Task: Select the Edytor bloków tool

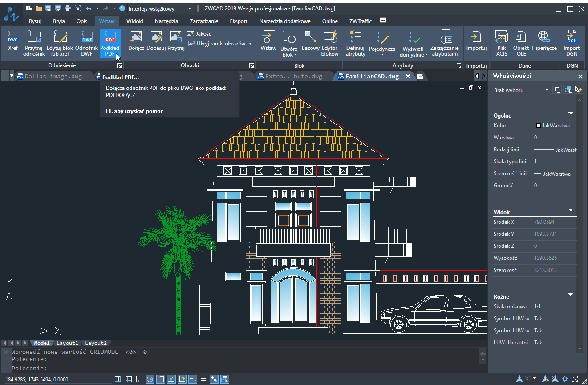Action: coord(330,40)
